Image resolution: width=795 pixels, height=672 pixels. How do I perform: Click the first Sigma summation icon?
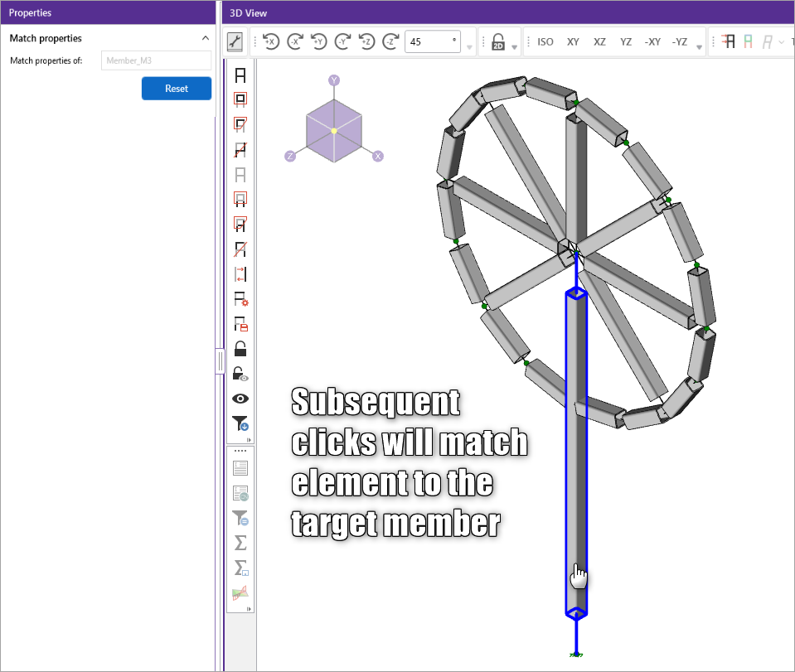pos(240,543)
